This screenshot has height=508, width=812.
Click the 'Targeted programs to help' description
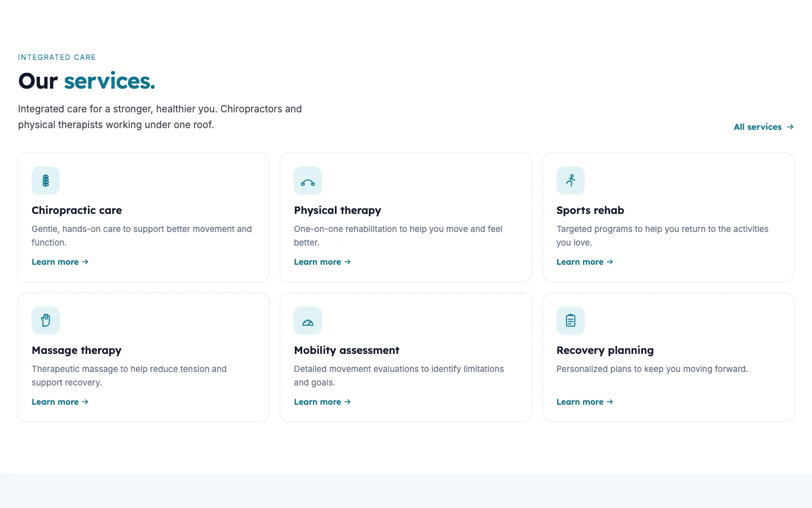point(663,236)
